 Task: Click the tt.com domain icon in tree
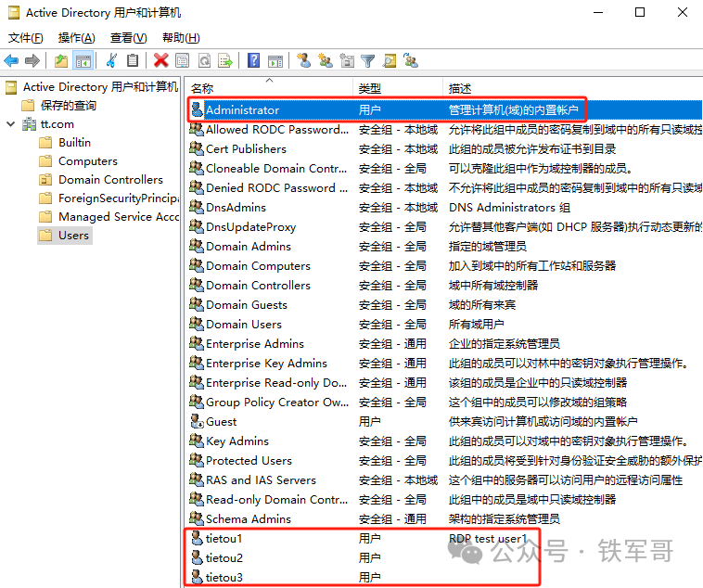[29, 123]
